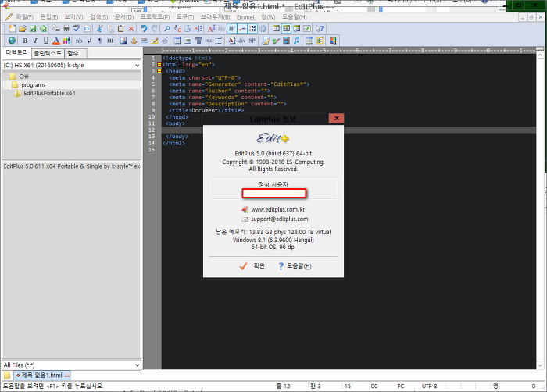Select the EditPlusPortable x64 folder
This screenshot has height=392, width=547.
point(49,93)
